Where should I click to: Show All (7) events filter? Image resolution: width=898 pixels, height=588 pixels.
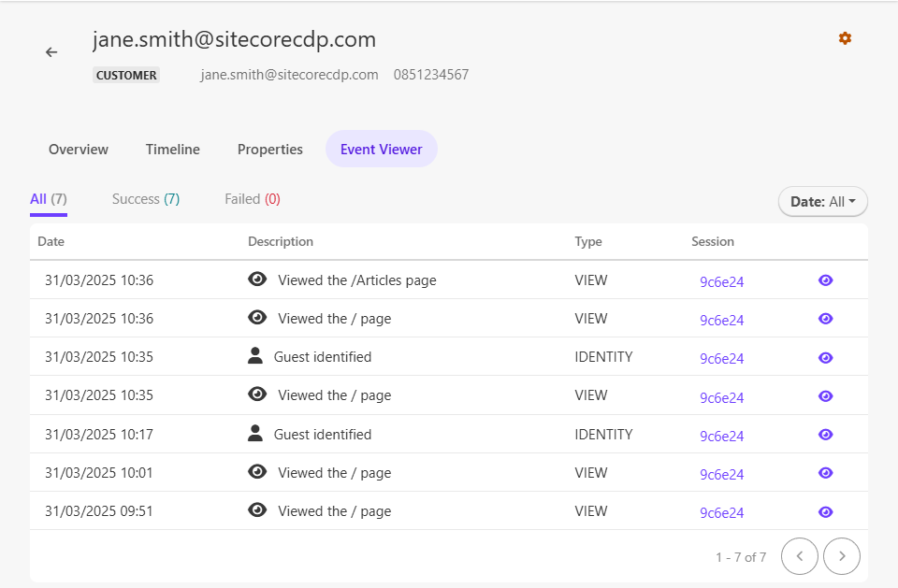tap(48, 199)
